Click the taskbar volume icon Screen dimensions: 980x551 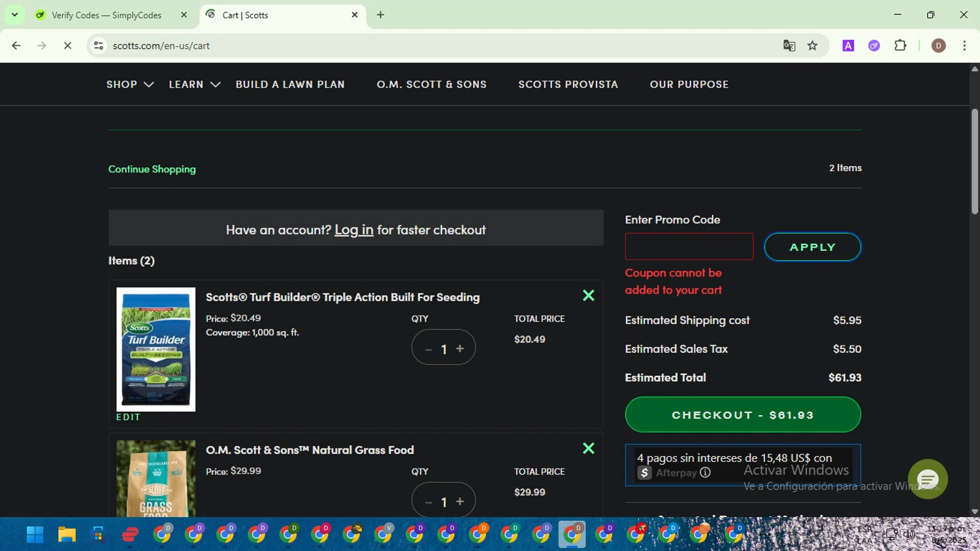[909, 534]
